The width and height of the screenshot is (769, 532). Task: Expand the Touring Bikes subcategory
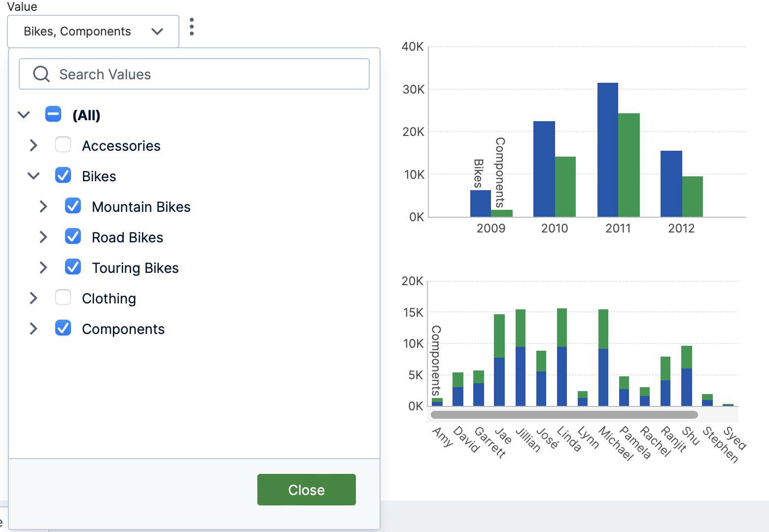pos(43,267)
